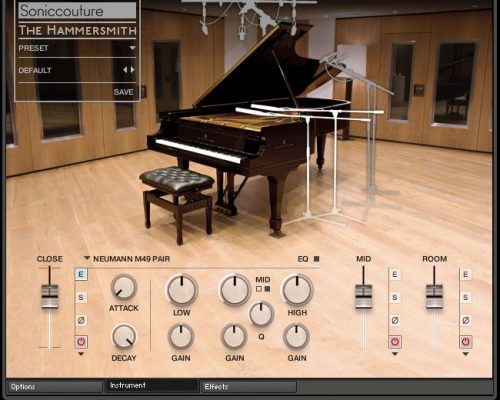Click the DEFAULT preset name
This screenshot has height=400, width=500.
35,70
